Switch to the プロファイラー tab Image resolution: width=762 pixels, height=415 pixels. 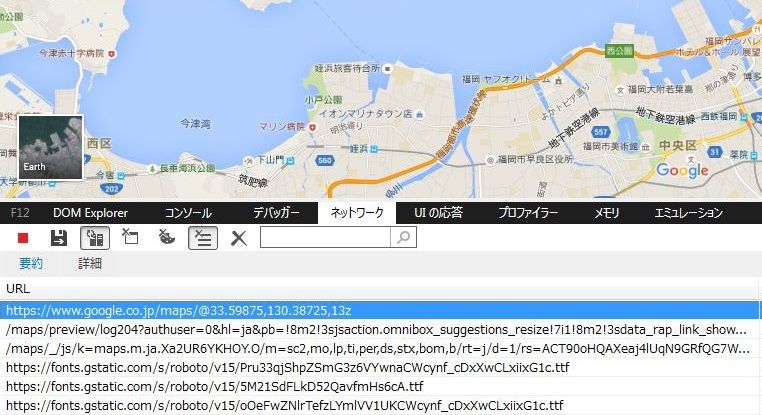click(528, 213)
